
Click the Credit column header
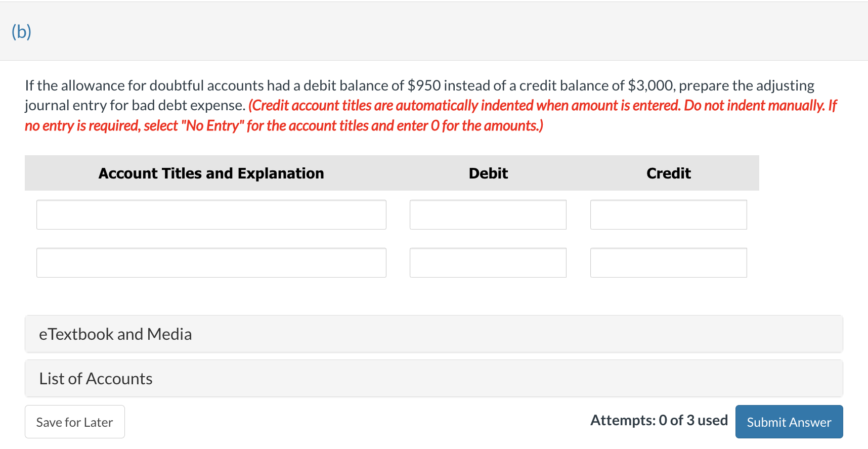pos(668,173)
